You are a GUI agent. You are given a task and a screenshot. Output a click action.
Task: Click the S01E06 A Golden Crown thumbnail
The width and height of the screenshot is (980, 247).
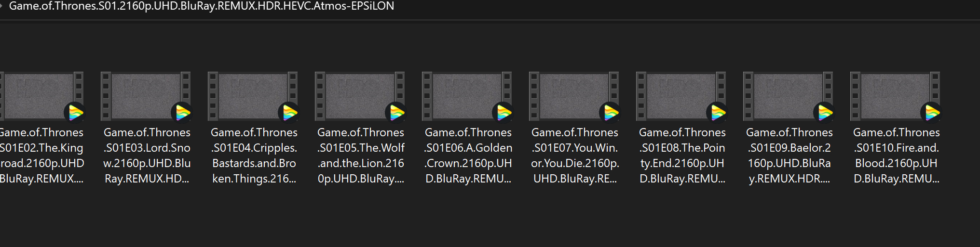[x=467, y=96]
